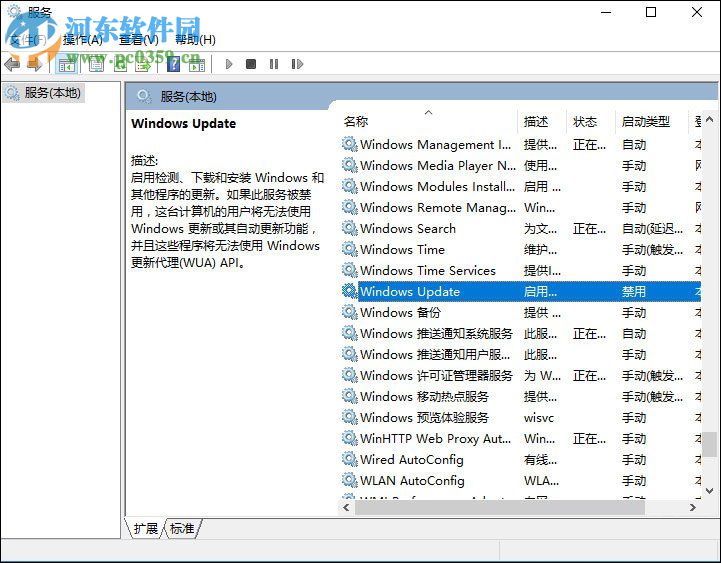Click 自动(延迟... startup type of Windows Search

pos(652,229)
